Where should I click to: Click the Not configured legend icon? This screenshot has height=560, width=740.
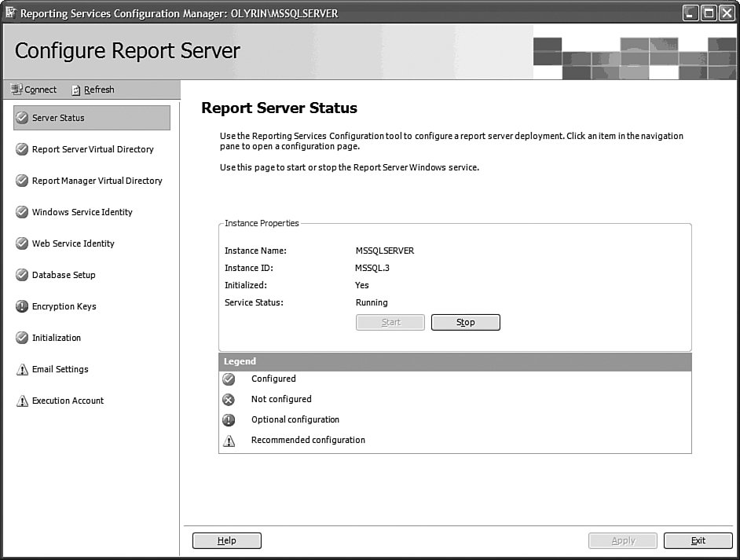click(229, 400)
